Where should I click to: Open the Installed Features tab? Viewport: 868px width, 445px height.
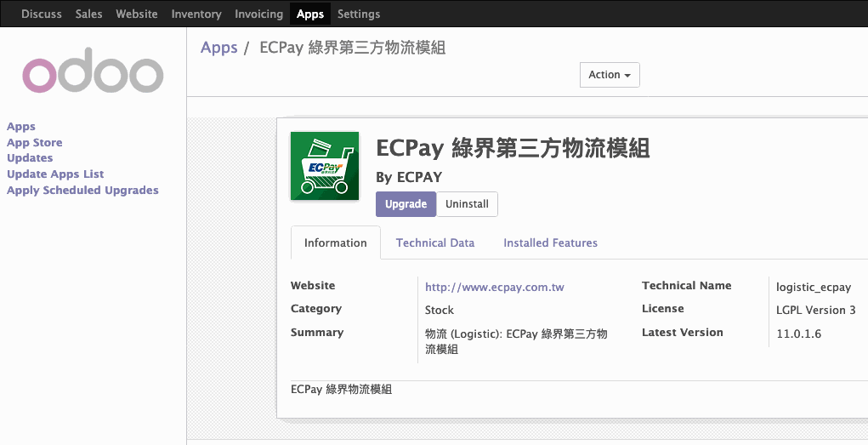550,242
